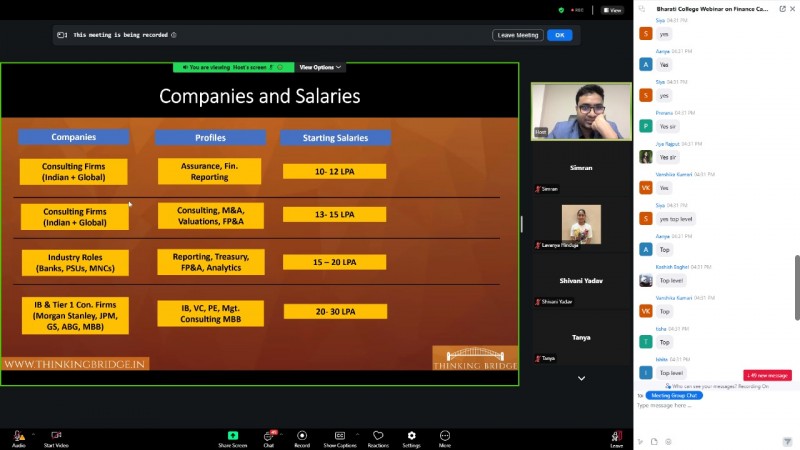Click the 'IB, VC, PE, Mgt. Consulting MBB' box
The height and width of the screenshot is (450, 800).
pos(211,314)
